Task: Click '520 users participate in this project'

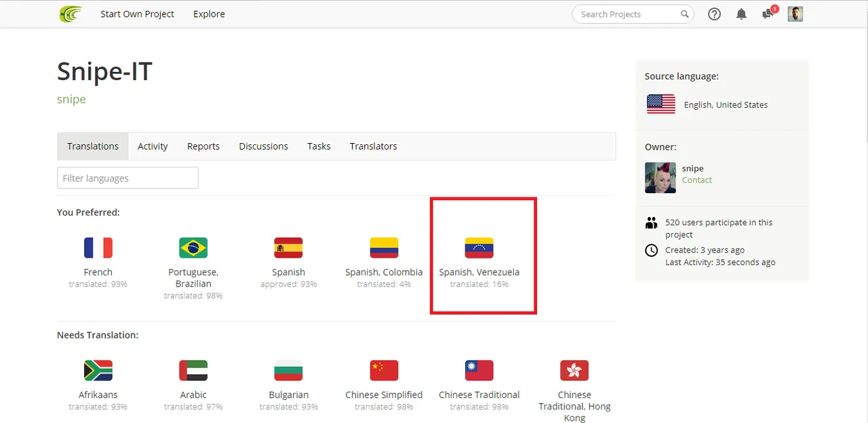Action: [719, 228]
